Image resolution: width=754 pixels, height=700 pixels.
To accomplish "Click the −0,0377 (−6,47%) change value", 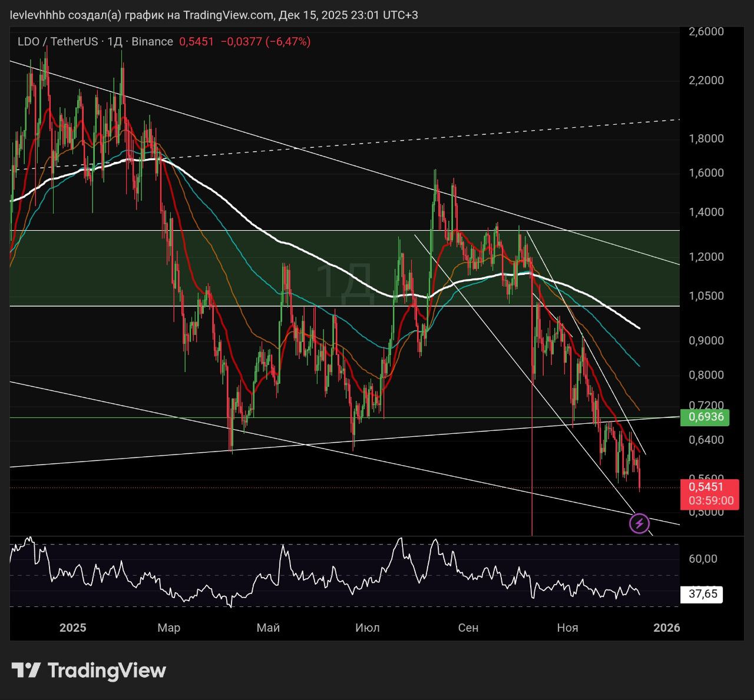I will tap(264, 42).
